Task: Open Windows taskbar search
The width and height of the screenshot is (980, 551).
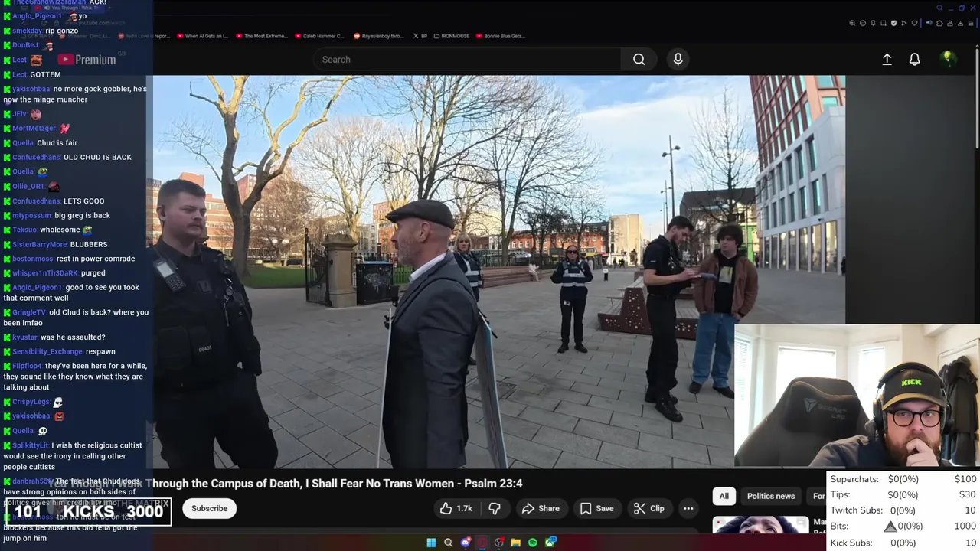Action: click(x=448, y=543)
